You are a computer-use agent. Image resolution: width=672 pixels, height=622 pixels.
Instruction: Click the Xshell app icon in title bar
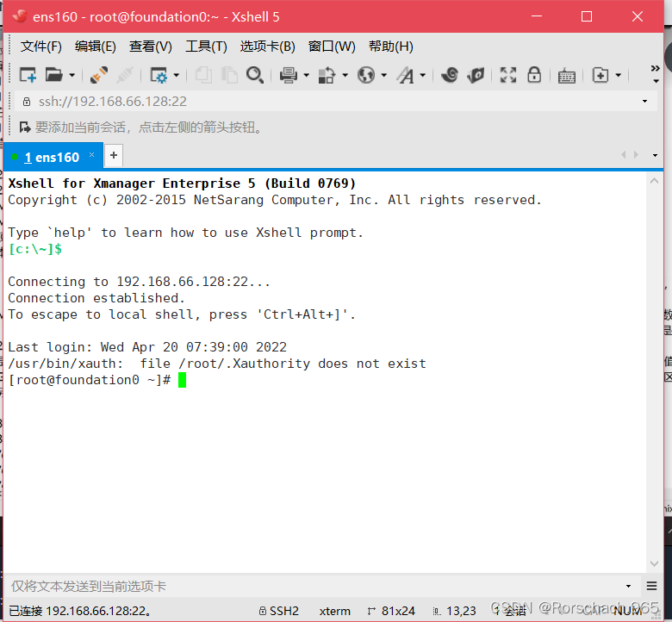point(20,16)
